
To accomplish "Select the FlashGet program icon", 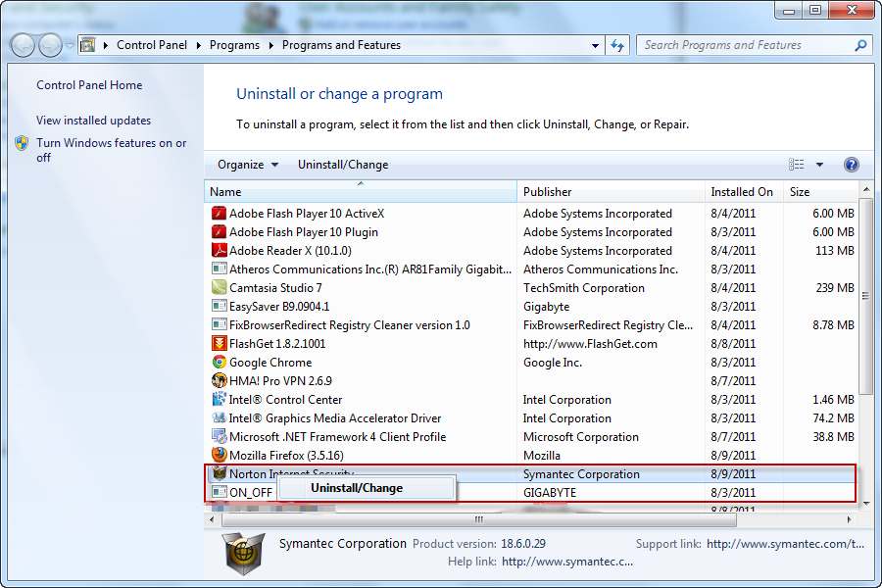I will tap(219, 343).
